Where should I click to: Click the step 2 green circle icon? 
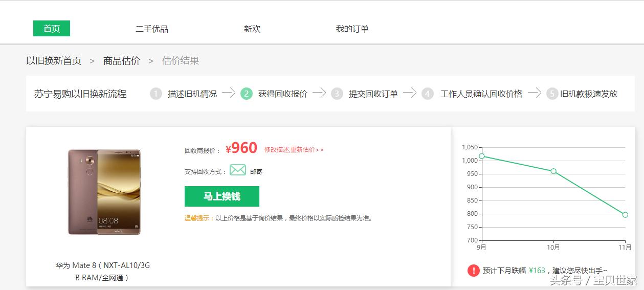pyautogui.click(x=247, y=94)
